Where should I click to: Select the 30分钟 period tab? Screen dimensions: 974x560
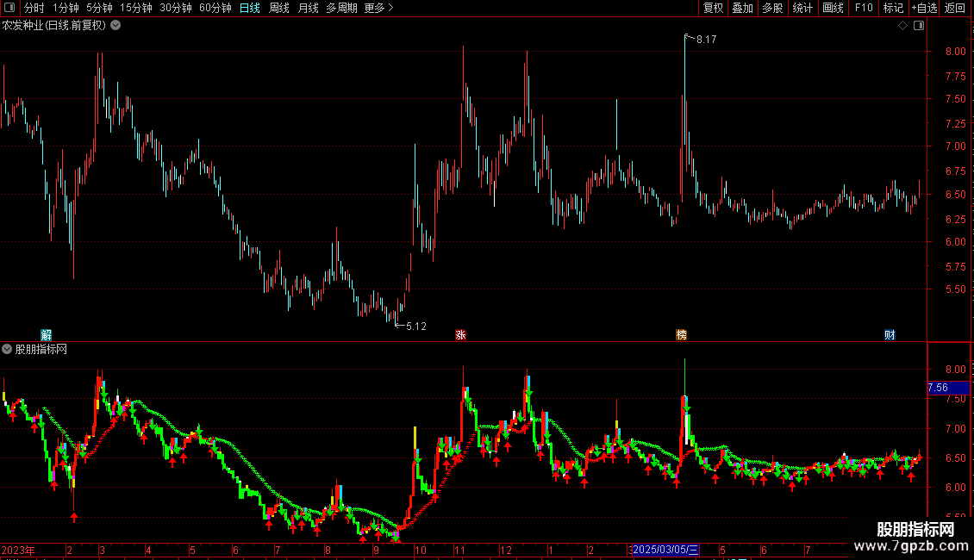[x=176, y=8]
